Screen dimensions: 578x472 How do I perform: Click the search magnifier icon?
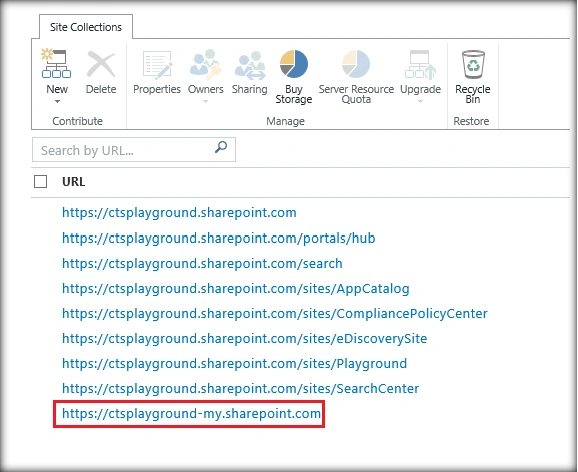coord(221,147)
